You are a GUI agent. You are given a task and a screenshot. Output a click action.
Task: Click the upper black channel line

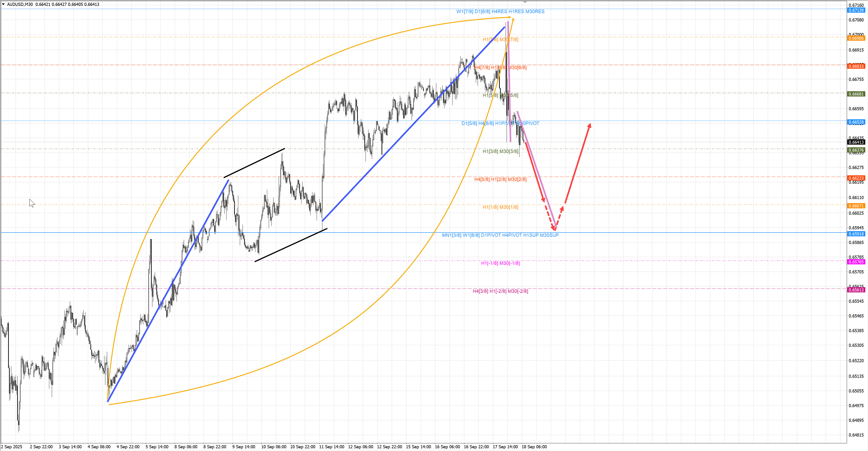tap(254, 163)
